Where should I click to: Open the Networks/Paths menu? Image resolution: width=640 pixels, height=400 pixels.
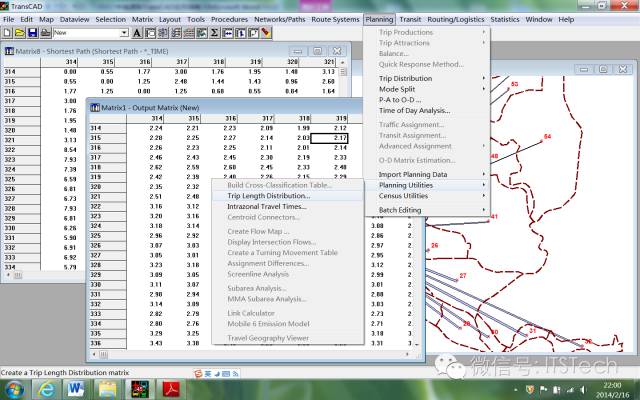(x=280, y=19)
